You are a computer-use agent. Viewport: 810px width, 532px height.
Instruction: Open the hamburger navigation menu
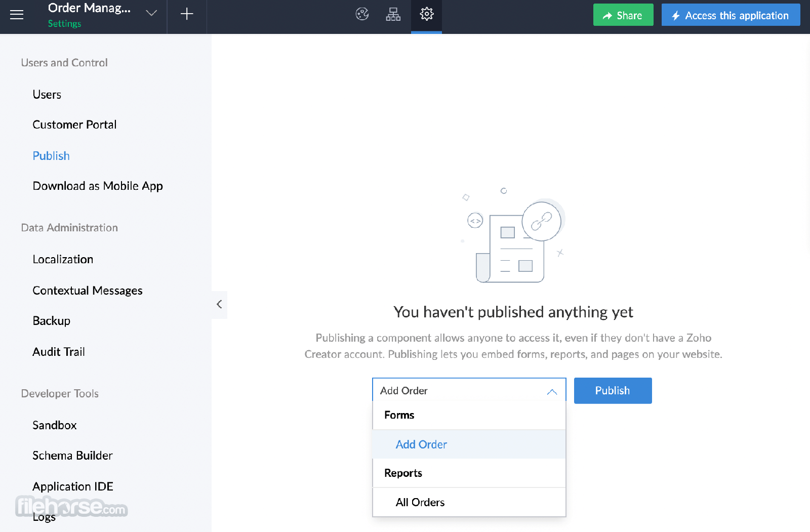(x=17, y=15)
